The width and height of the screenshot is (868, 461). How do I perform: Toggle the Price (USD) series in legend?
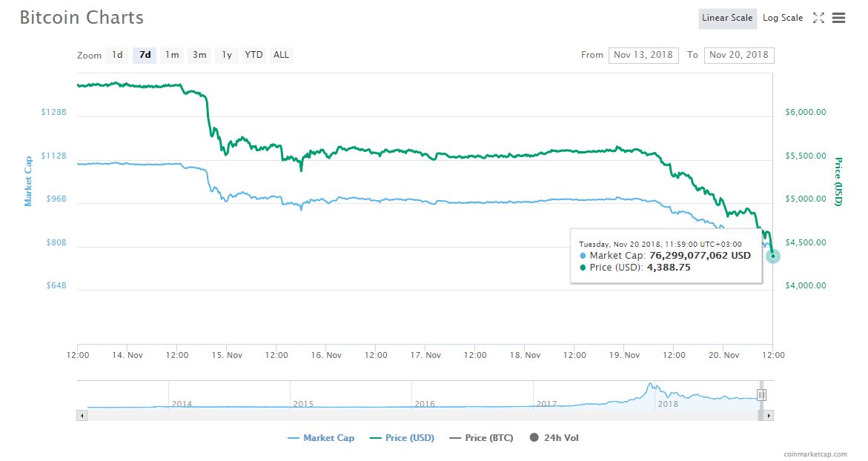(x=402, y=438)
